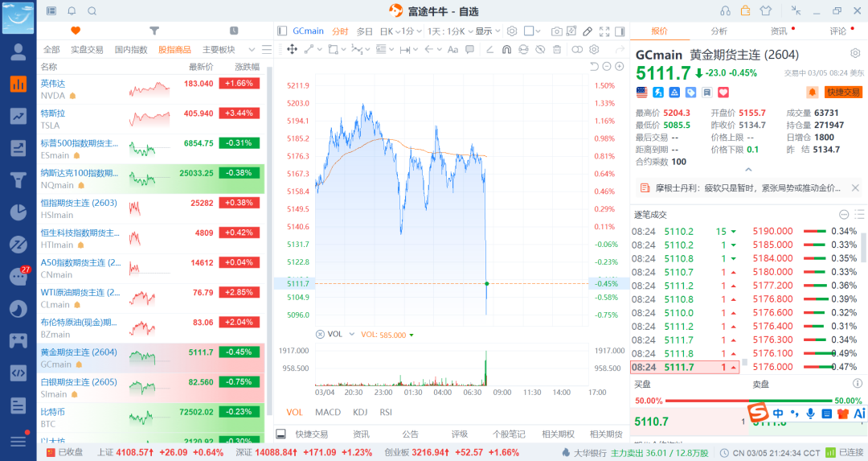Switch to the 分析 tab
The width and height of the screenshot is (868, 461).
pos(719,31)
